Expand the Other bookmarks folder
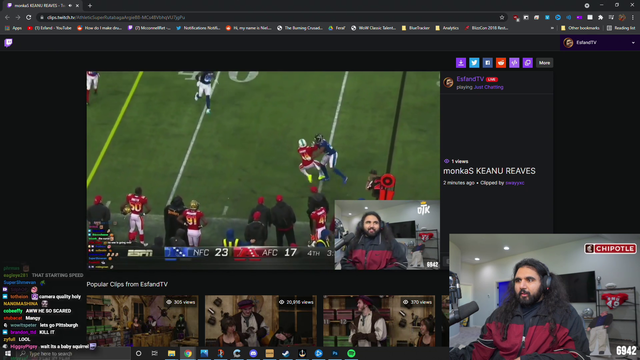 pyautogui.click(x=580, y=28)
